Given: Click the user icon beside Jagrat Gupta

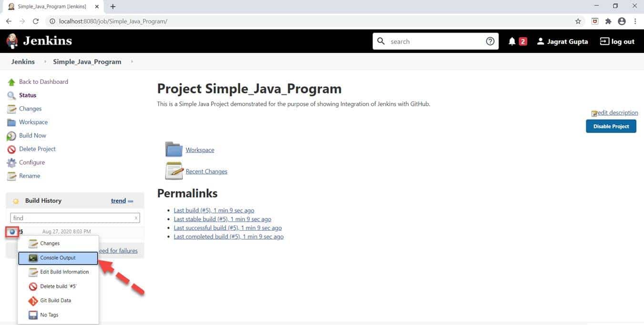Looking at the screenshot, I should [x=540, y=41].
